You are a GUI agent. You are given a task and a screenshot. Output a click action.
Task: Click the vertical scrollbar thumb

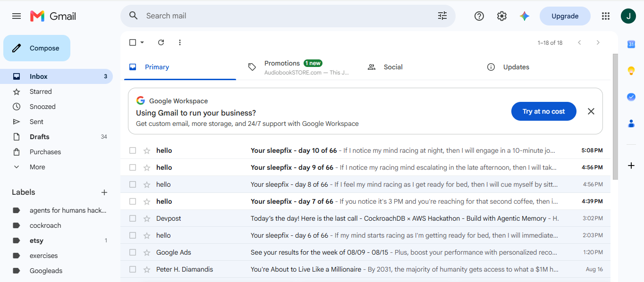[615, 116]
